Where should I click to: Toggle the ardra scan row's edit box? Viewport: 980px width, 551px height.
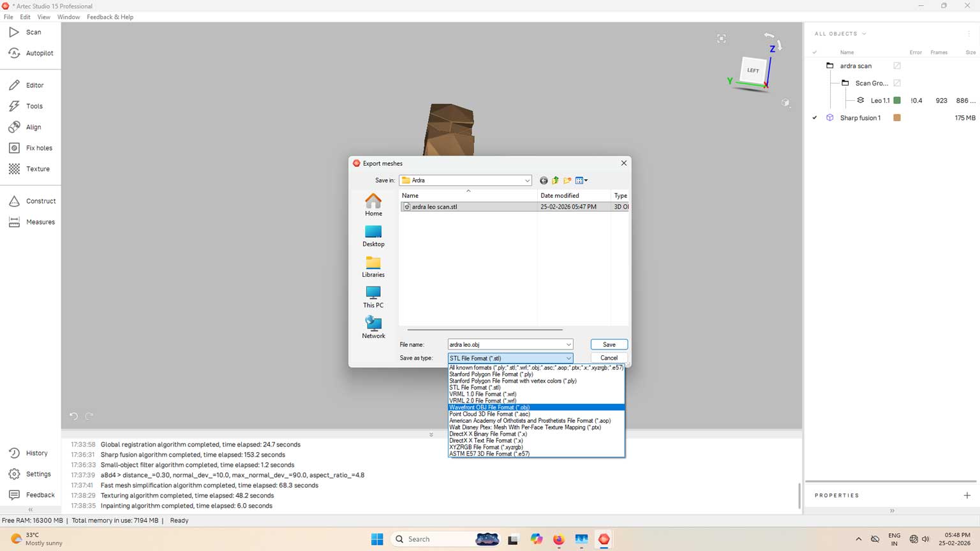coord(897,66)
